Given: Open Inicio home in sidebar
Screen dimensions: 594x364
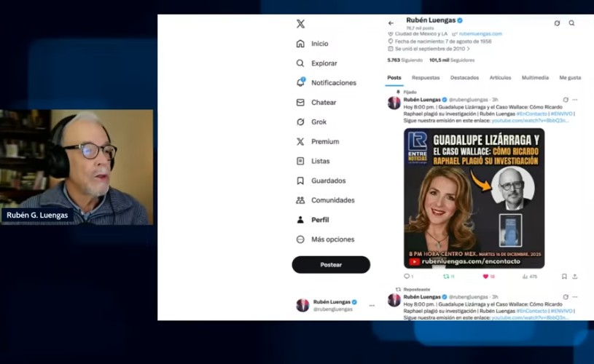Looking at the screenshot, I should (x=312, y=44).
